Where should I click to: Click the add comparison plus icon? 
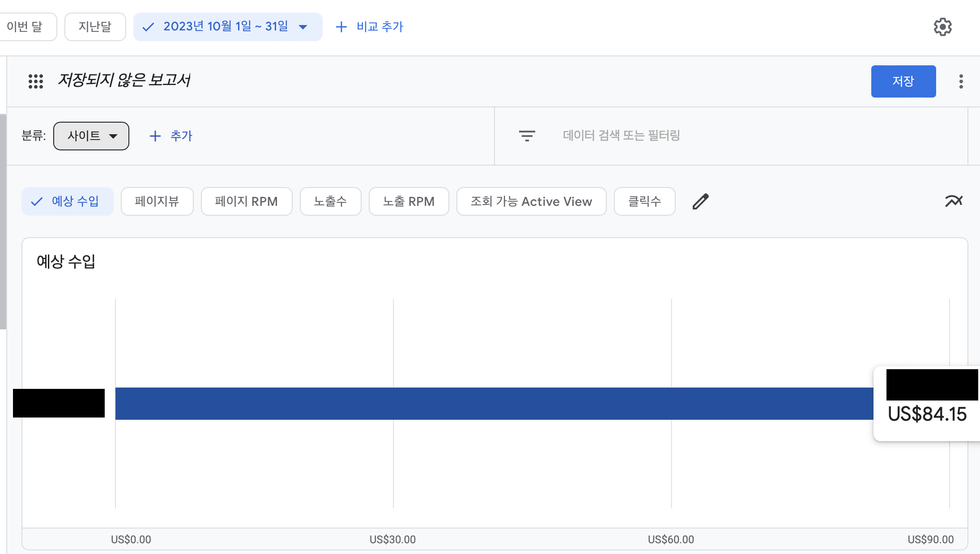tap(342, 27)
